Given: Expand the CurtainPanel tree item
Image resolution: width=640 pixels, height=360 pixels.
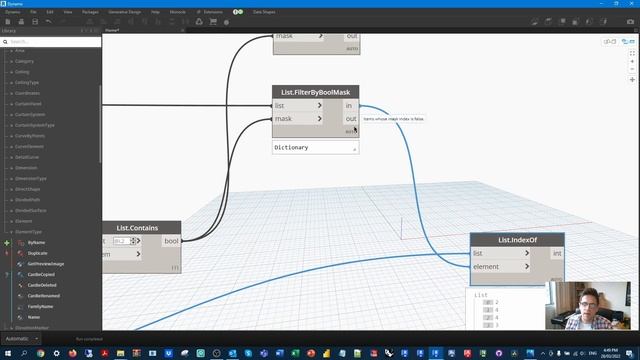Looking at the screenshot, I should (28, 104).
